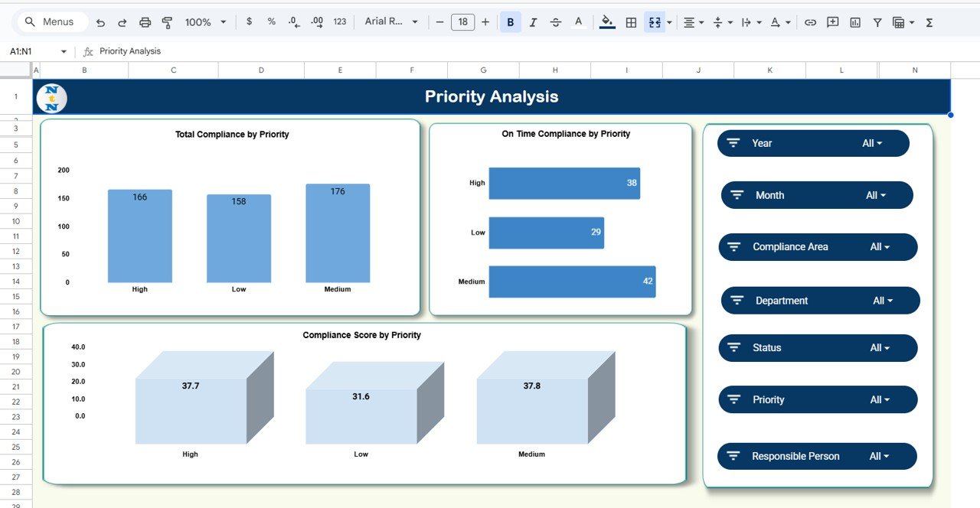Create a filter using the funnel icon
Screen dimensions: 980x508
(877, 22)
